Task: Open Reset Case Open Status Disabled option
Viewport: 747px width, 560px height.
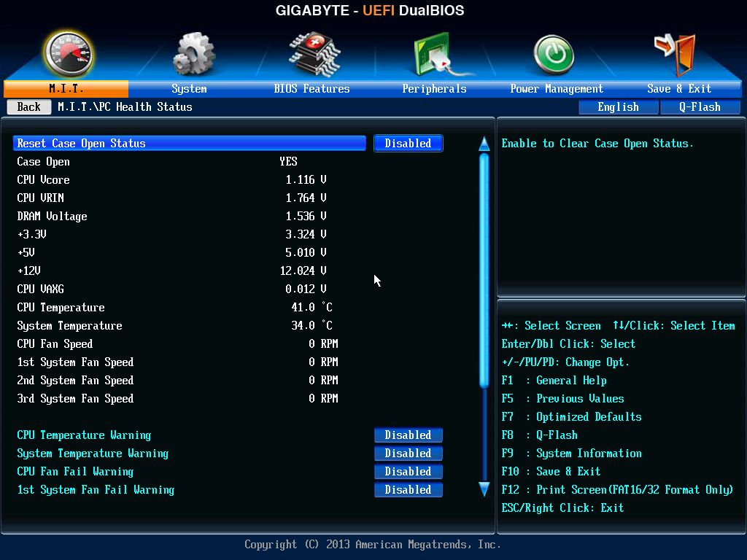Action: tap(409, 144)
